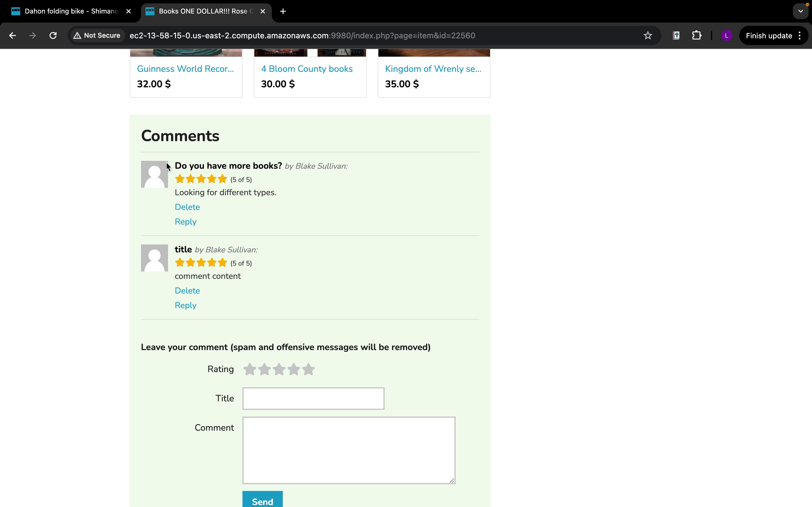Open the Extensions puzzle icon
812x507 pixels.
coord(697,35)
